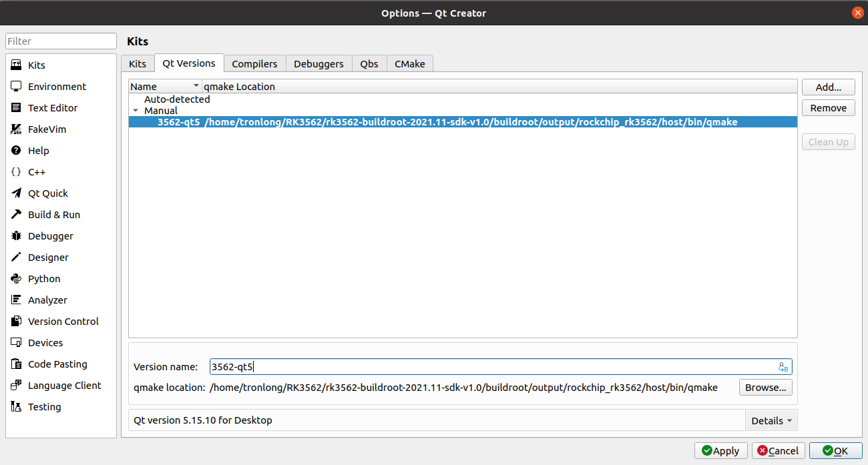Viewport: 868px width, 465px height.
Task: Expand the Details dropdown
Action: coord(771,420)
